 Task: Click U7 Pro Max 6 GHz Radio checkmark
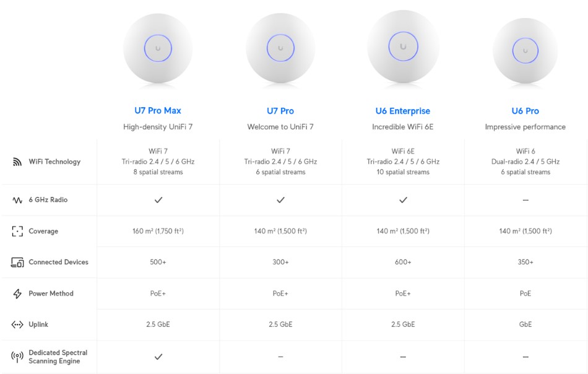click(x=158, y=200)
